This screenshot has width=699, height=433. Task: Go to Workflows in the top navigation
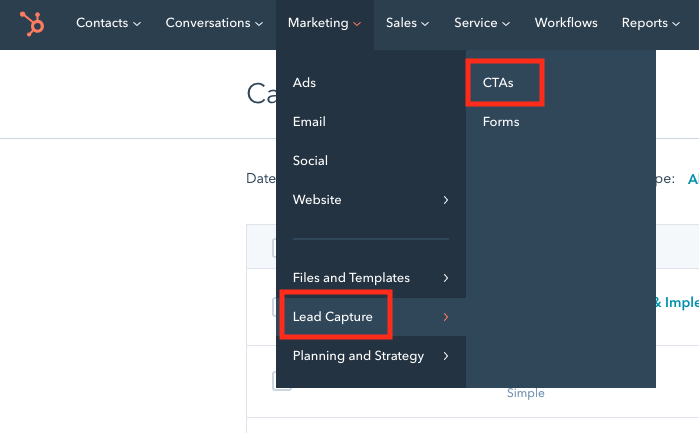pos(566,23)
